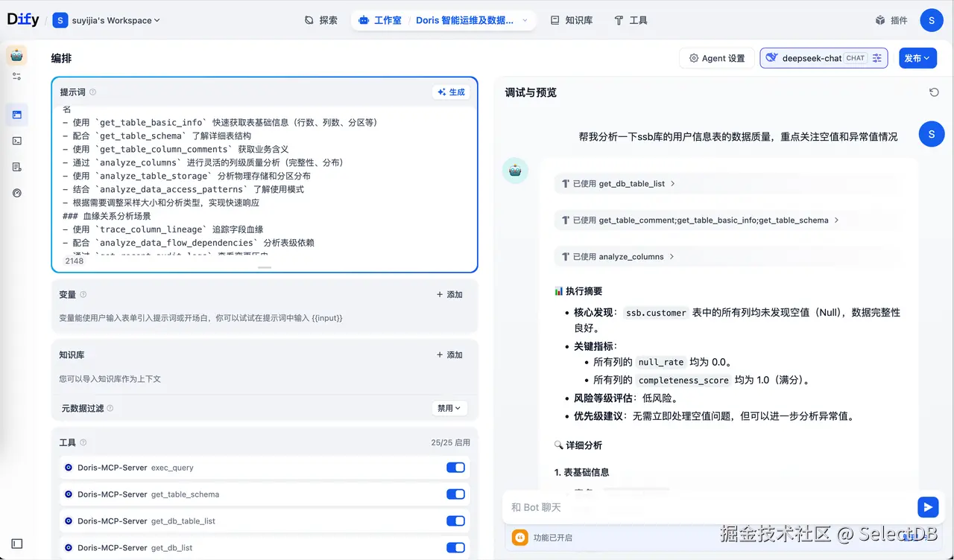
Task: Switch to the 知识库 tab in the top bar
Action: click(x=571, y=20)
